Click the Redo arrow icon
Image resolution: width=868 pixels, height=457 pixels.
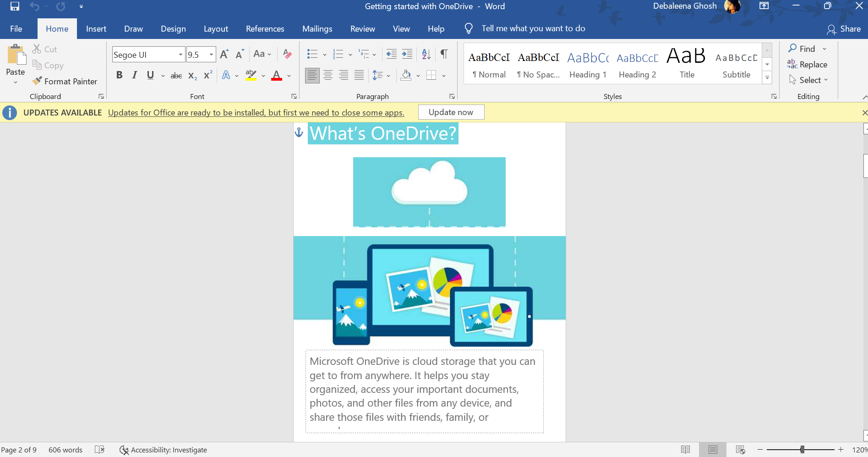60,6
